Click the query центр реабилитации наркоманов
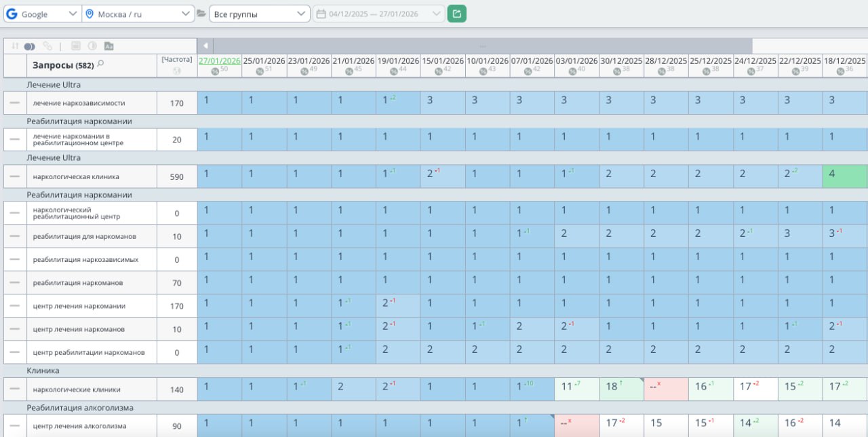This screenshot has height=437, width=868. pos(89,353)
